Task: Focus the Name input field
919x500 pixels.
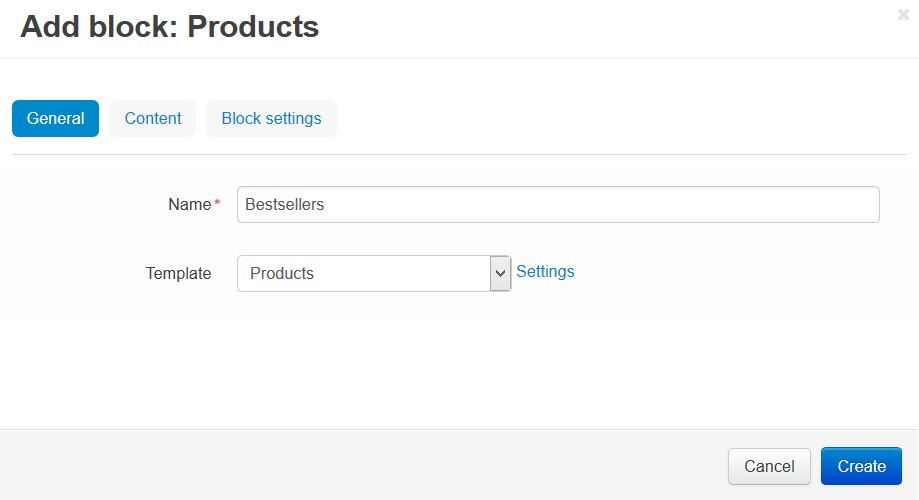Action: 558,205
